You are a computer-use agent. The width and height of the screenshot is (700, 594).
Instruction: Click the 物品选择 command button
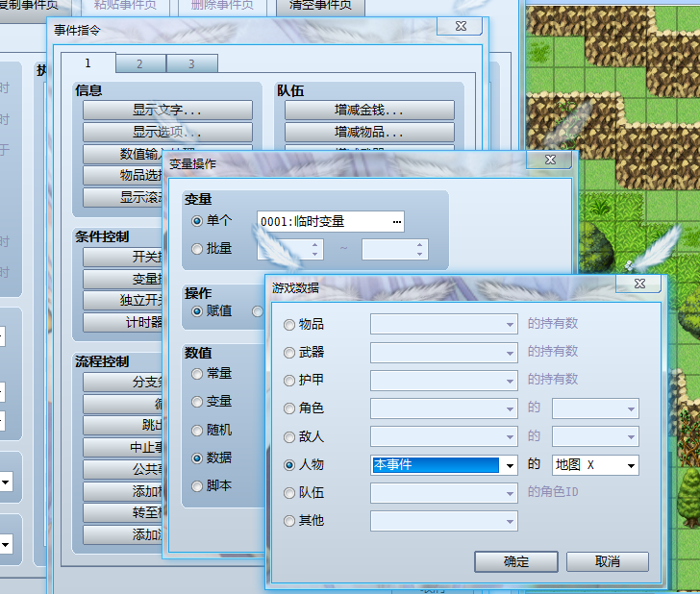123,175
